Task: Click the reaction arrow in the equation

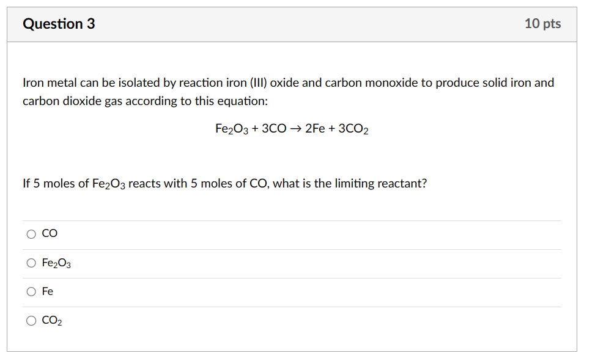Action: coord(295,129)
